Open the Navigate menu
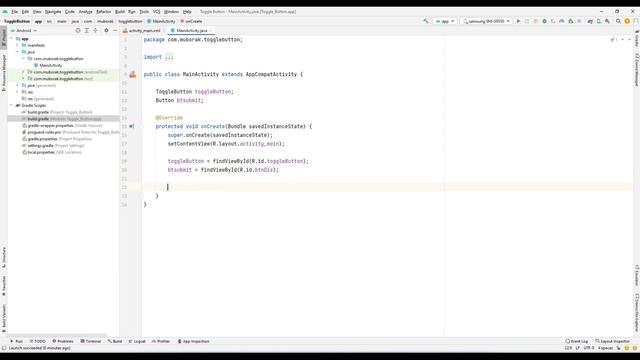 53,12
